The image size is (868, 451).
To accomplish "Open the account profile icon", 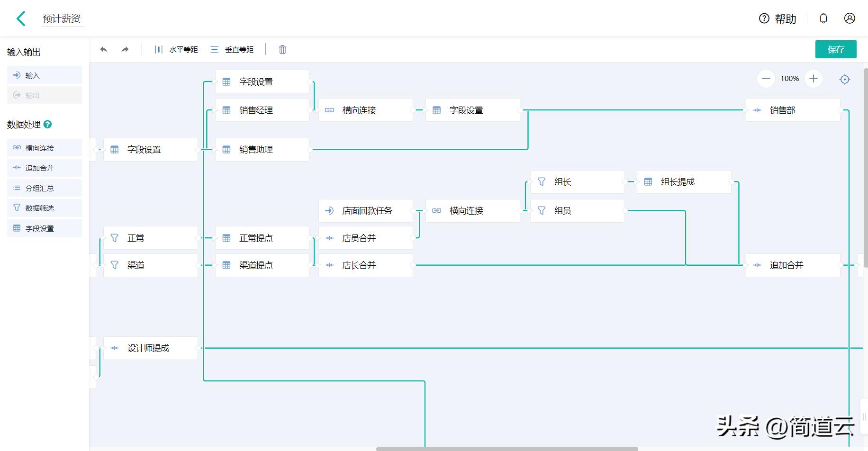I will coord(850,18).
